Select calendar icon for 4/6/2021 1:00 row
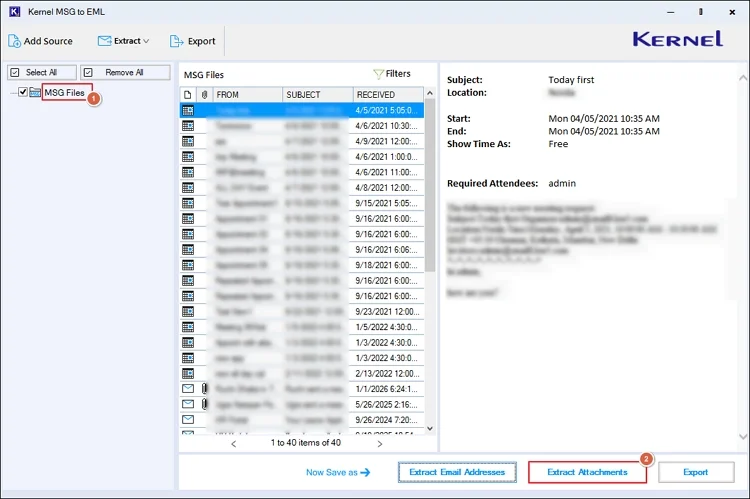750x499 pixels. pyautogui.click(x=188, y=156)
